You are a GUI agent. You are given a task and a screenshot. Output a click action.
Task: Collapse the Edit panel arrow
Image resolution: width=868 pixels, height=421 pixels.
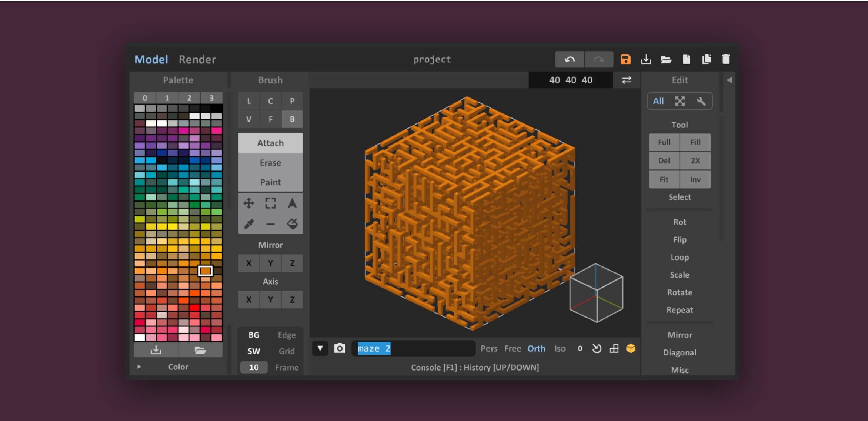729,80
